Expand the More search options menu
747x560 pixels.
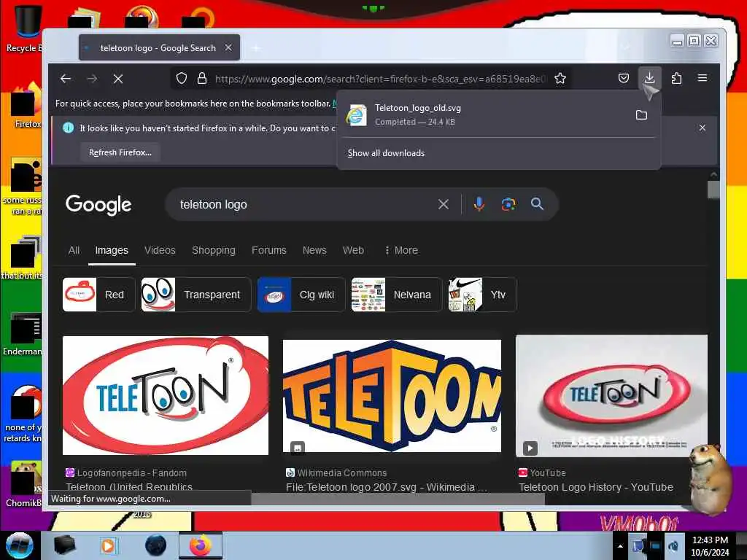(x=401, y=251)
